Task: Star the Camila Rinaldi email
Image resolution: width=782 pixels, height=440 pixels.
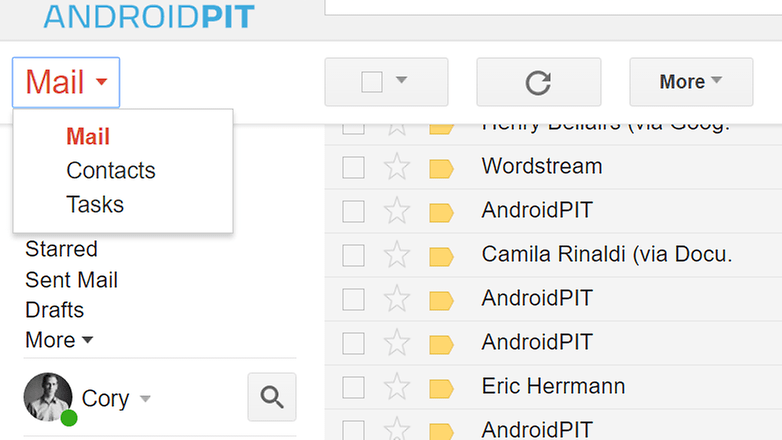Action: coord(397,254)
